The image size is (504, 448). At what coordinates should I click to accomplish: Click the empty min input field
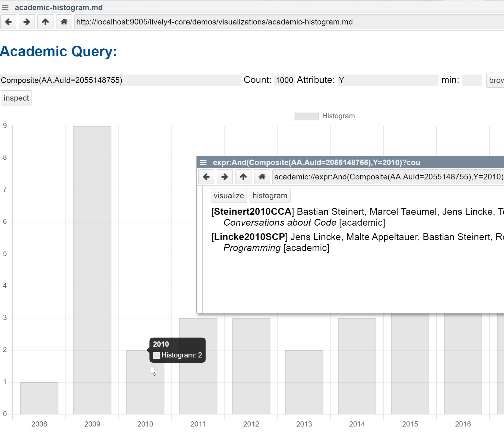pos(472,80)
